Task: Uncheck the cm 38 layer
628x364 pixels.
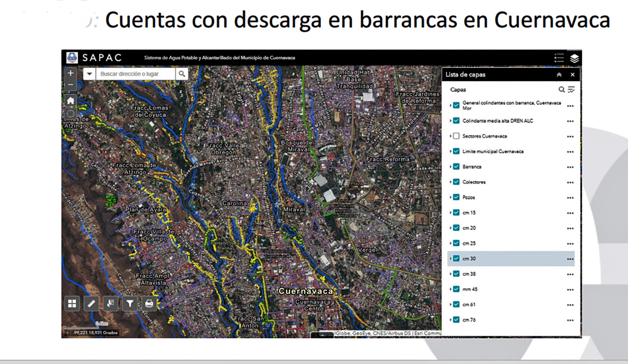Action: tap(456, 274)
